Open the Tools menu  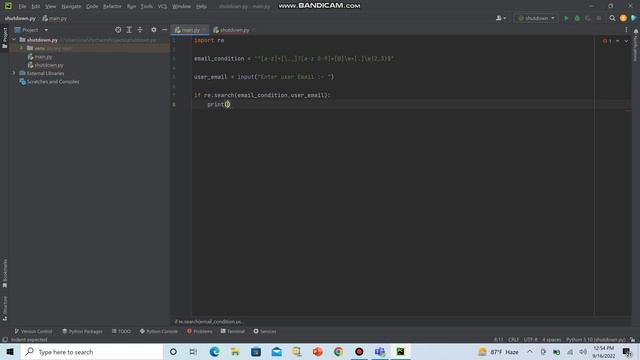147,7
